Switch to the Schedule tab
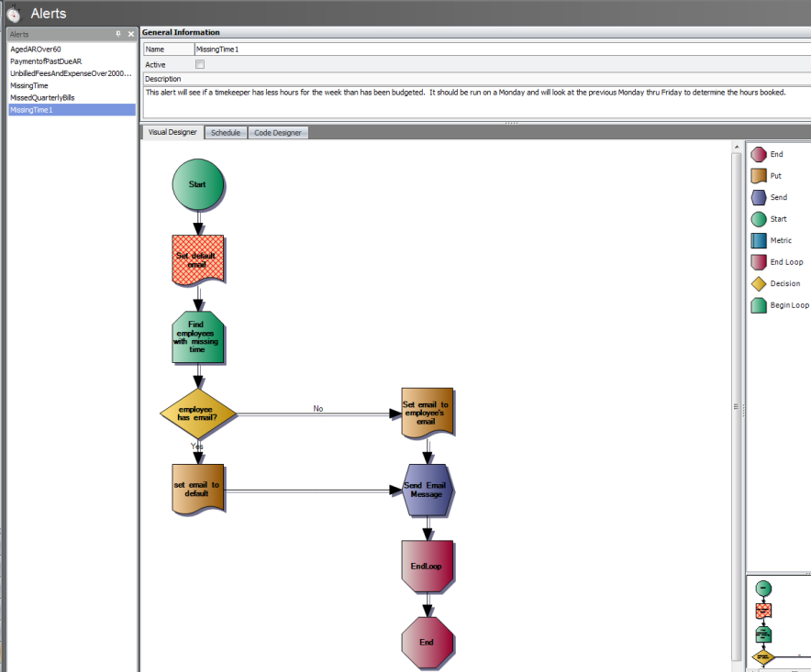The height and width of the screenshot is (672, 811). point(225,133)
